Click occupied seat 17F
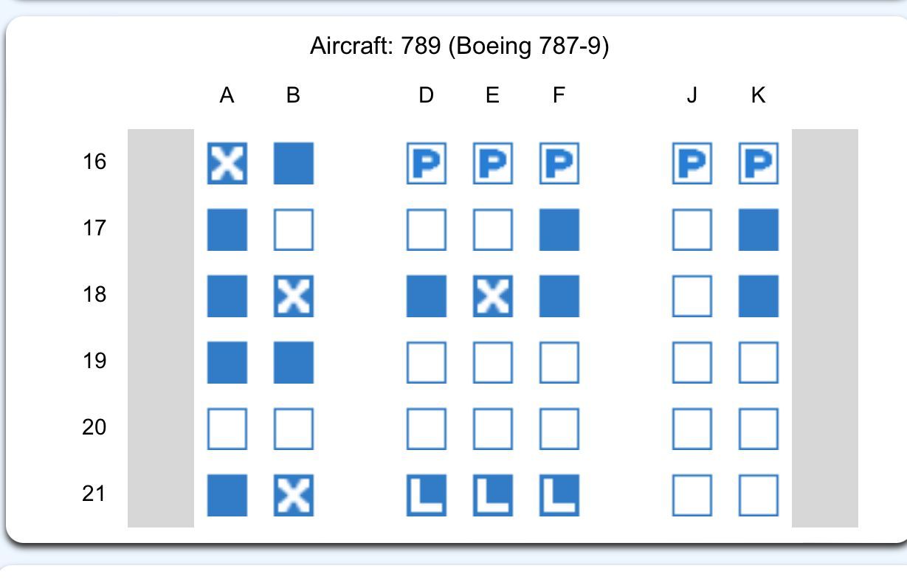907x588 pixels. coord(559,229)
